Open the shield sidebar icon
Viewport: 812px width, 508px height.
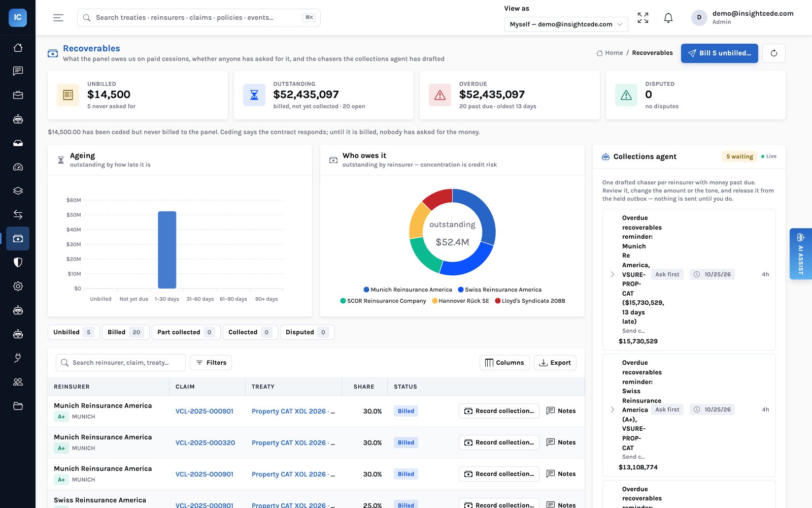18,262
